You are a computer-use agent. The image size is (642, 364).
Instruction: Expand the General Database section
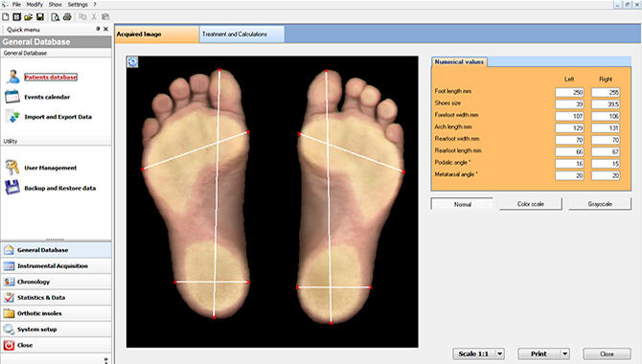tap(57, 250)
